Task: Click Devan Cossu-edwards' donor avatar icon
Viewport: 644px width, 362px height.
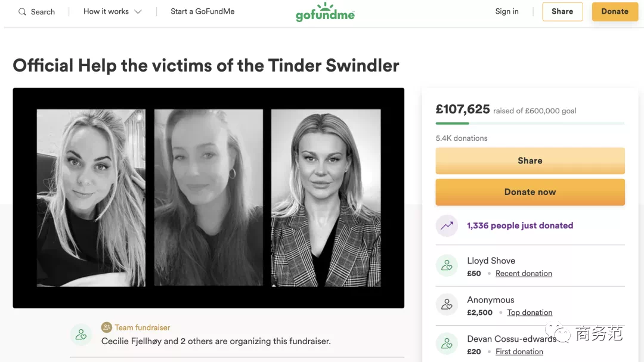Action: [447, 344]
